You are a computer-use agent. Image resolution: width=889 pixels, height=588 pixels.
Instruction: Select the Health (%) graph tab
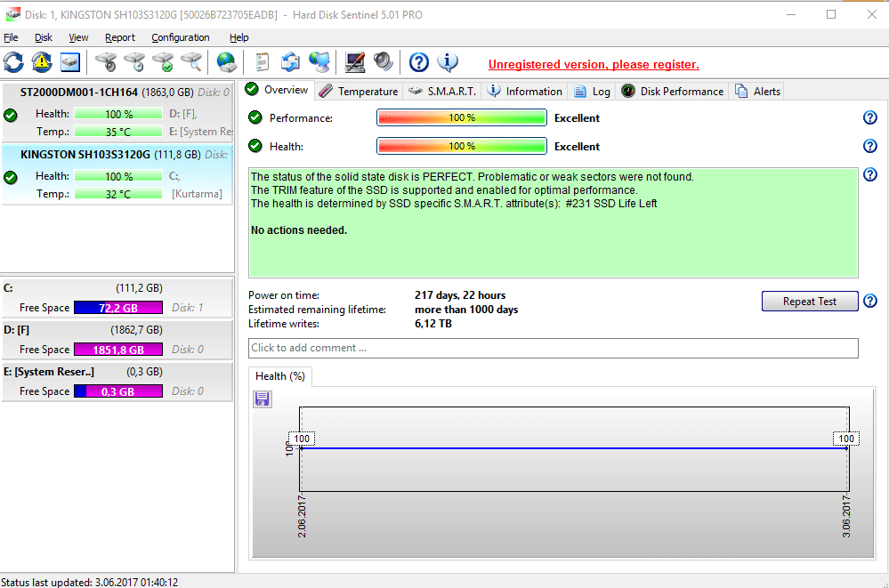pos(280,376)
